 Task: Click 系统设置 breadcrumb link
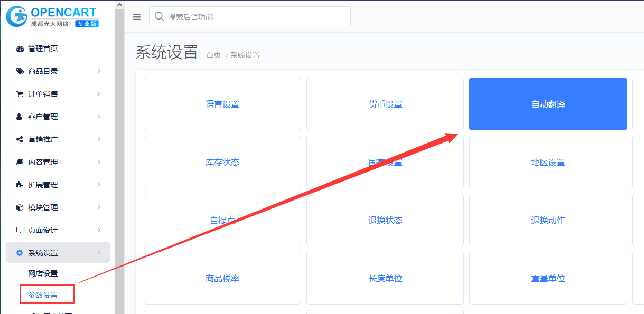pyautogui.click(x=245, y=55)
